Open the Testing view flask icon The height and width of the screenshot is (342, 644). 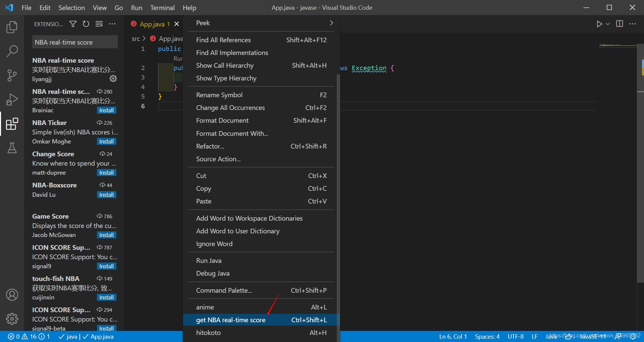12,148
